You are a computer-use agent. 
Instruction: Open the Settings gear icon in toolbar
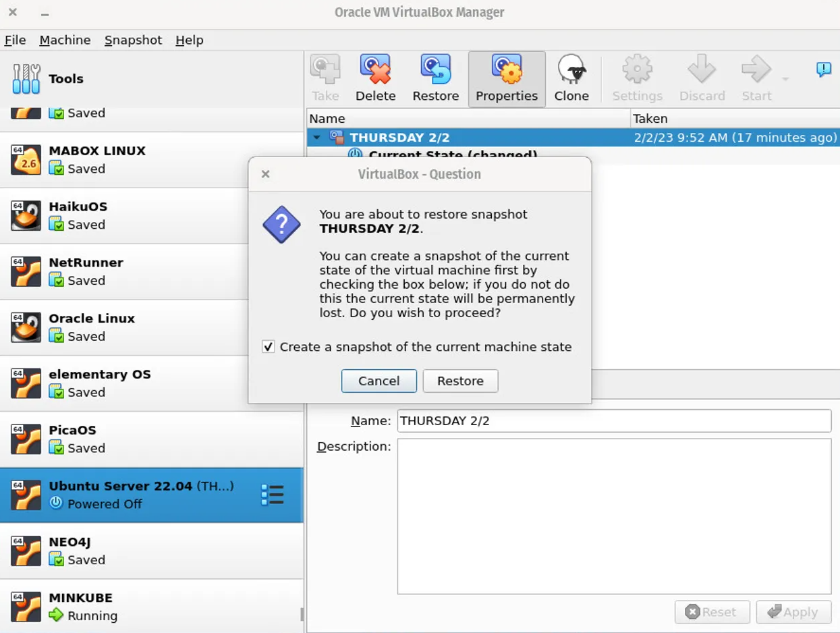coord(637,70)
